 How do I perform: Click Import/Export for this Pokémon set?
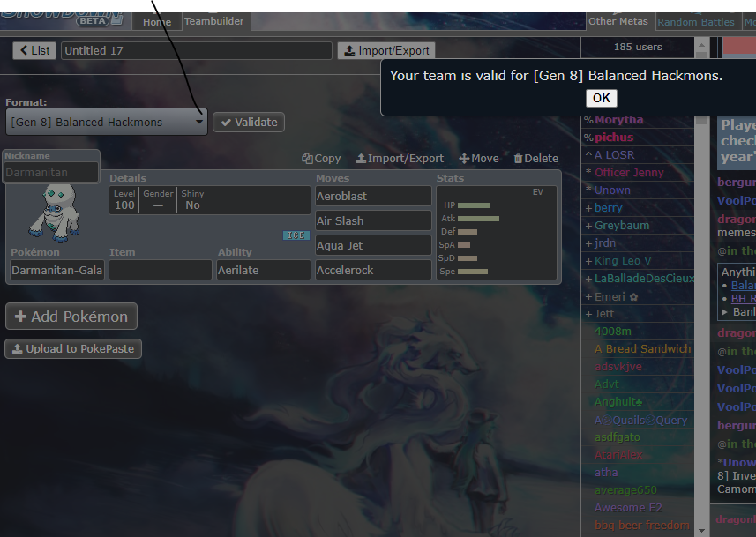(400, 159)
